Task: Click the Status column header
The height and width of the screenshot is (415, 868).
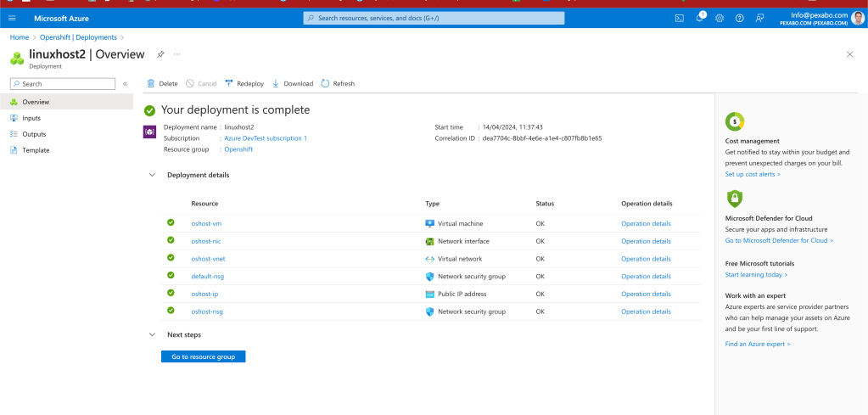Action: tap(545, 204)
